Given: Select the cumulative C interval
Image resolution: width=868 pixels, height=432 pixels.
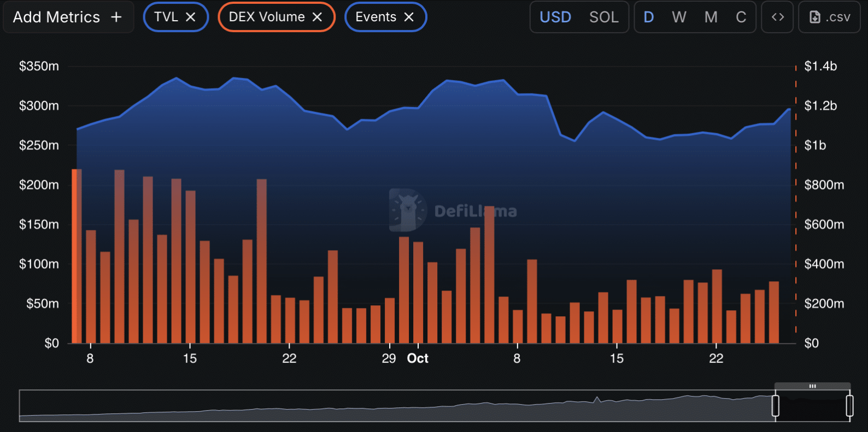Looking at the screenshot, I should click(741, 17).
